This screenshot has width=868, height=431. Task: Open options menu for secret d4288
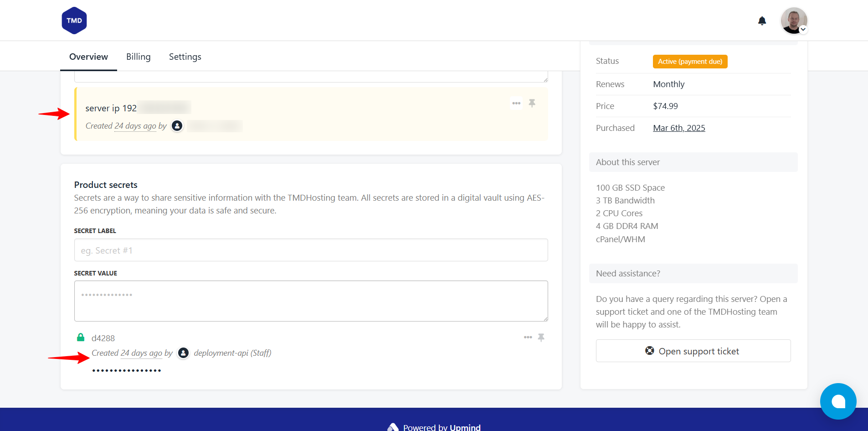528,338
